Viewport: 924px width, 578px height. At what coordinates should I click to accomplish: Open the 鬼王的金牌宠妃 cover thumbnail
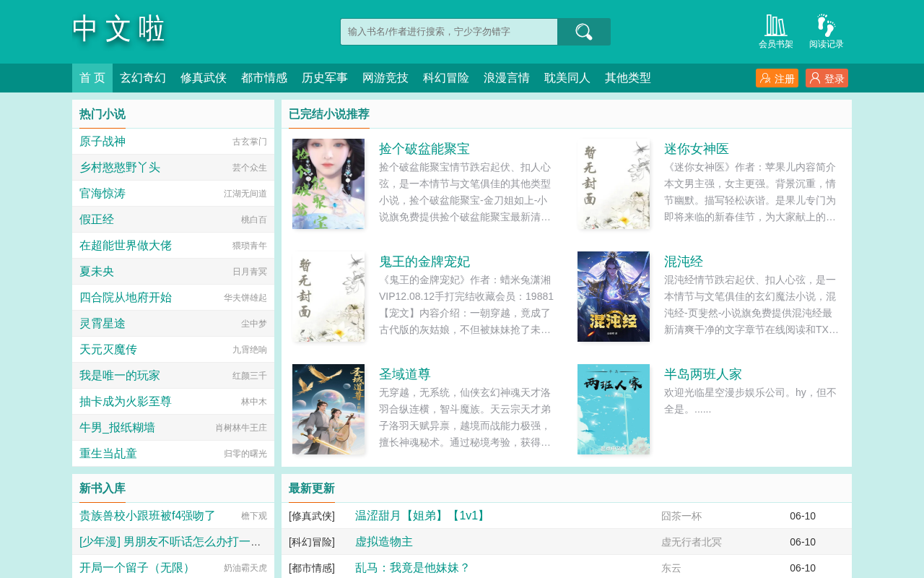tap(328, 296)
